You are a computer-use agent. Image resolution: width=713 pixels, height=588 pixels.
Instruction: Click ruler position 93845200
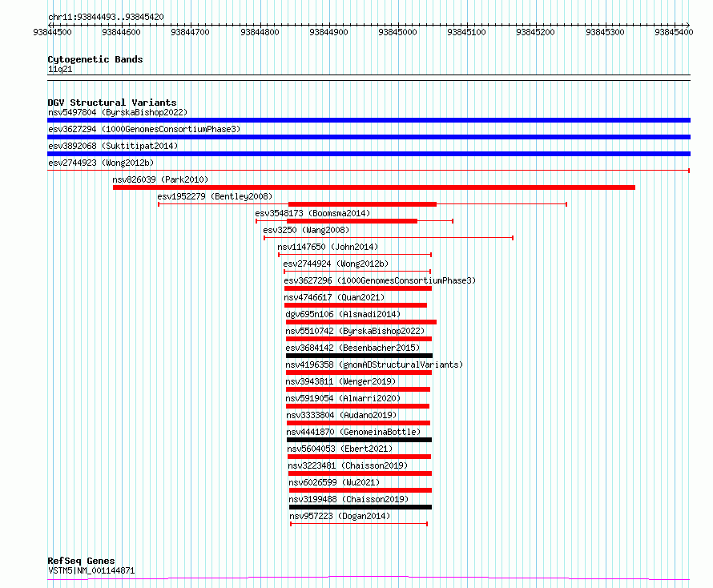click(535, 32)
